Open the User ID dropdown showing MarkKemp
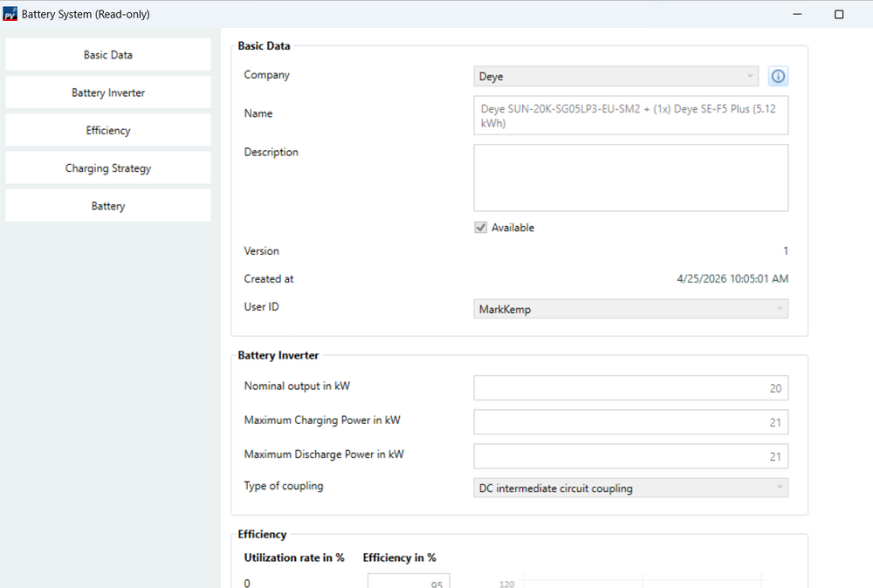Viewport: 873px width, 588px height. tap(631, 309)
